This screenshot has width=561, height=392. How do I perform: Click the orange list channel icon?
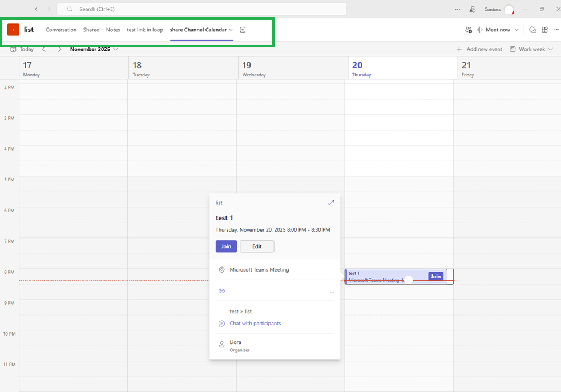[13, 30]
